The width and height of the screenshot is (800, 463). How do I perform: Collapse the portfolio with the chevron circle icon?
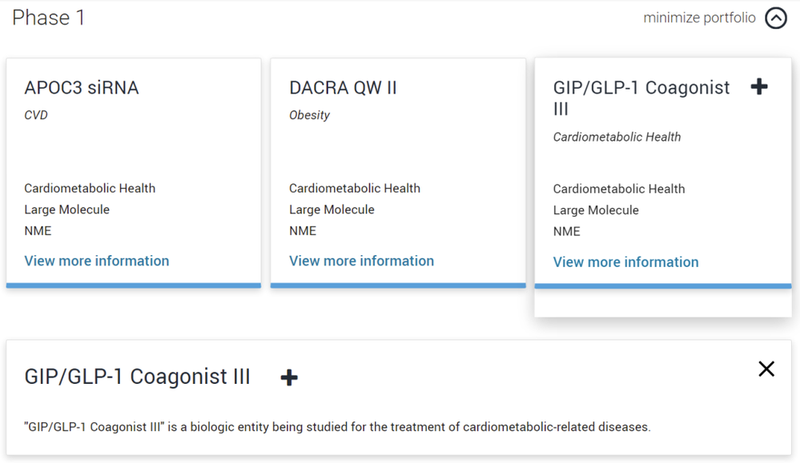[776, 18]
